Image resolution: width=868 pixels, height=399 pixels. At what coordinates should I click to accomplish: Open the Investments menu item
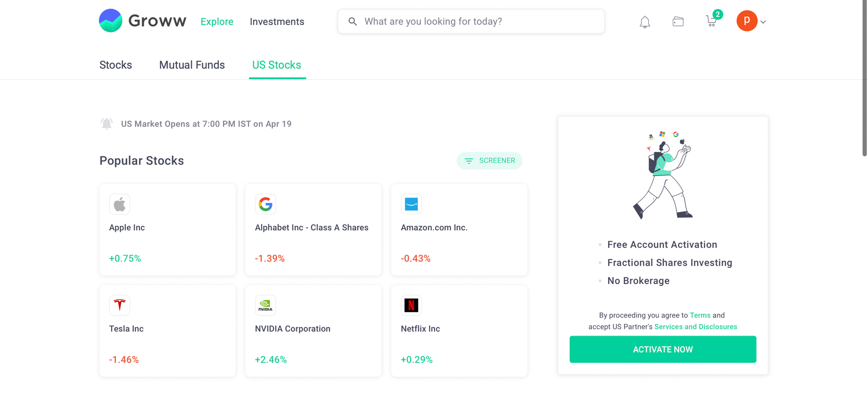pyautogui.click(x=277, y=22)
